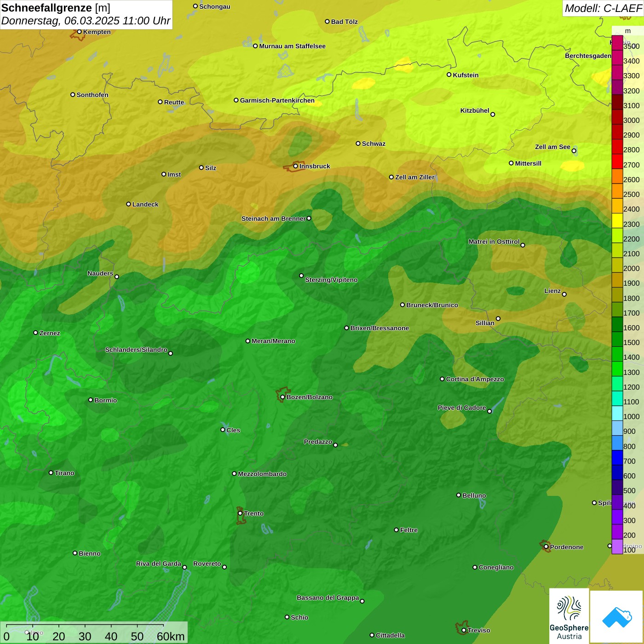Click the Matrei in Osttirol label
The width and height of the screenshot is (644, 644).
click(494, 241)
